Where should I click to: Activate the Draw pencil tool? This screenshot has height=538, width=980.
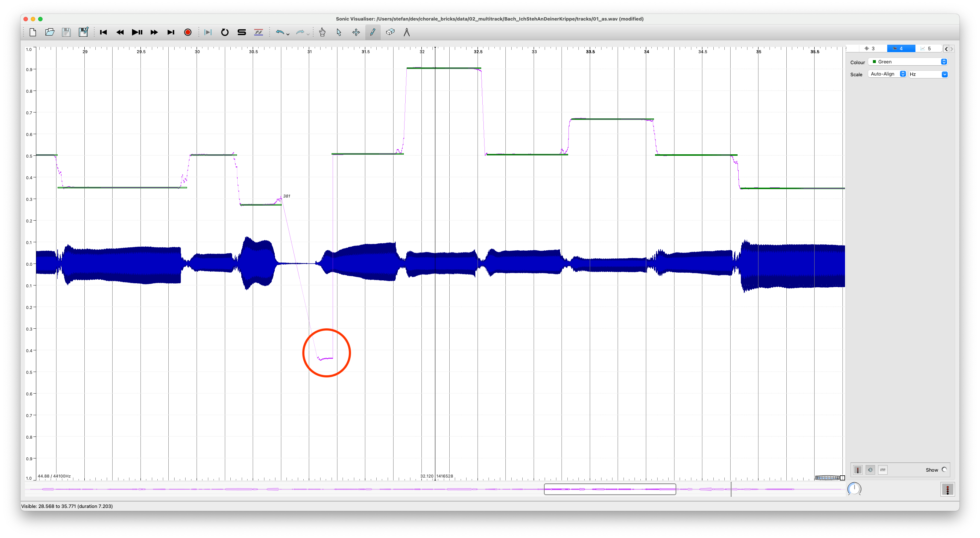[373, 32]
